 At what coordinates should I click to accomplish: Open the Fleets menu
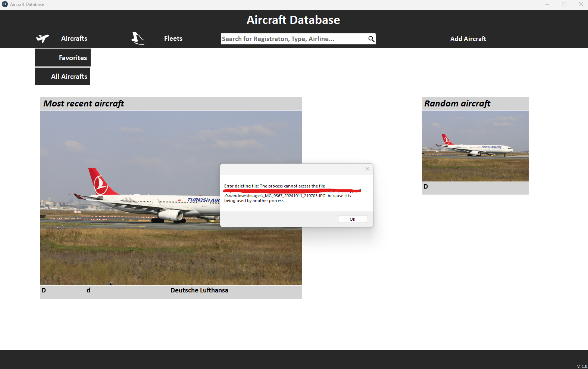[x=173, y=38]
